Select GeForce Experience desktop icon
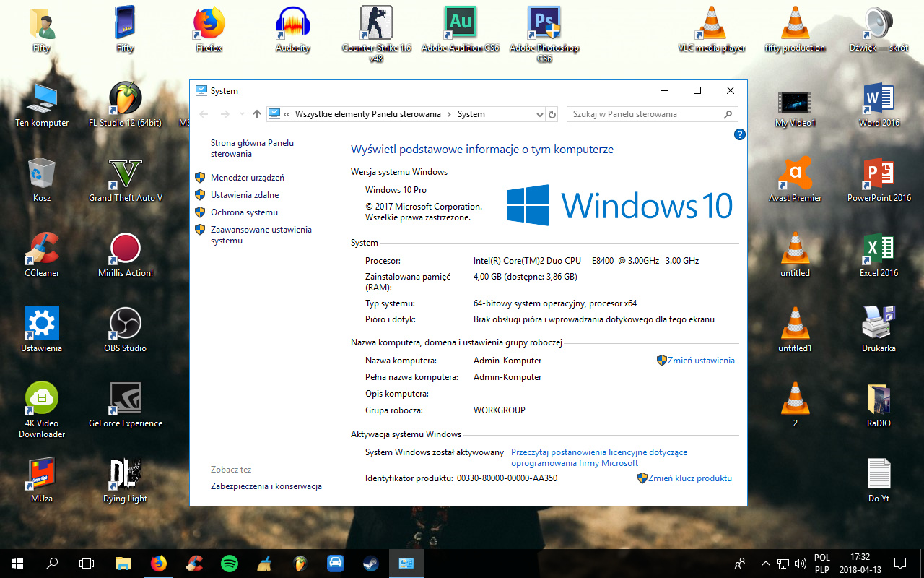 pyautogui.click(x=126, y=405)
